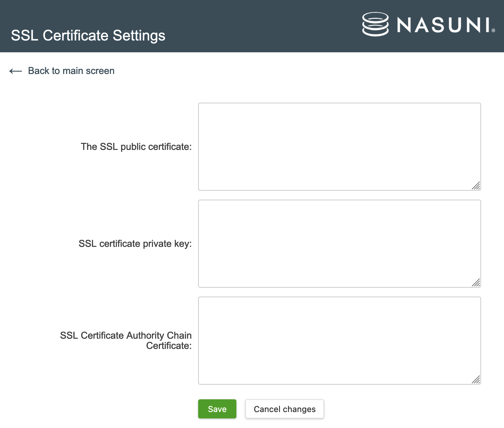Viewport: 504px width, 428px height.
Task: Grab the Authority Chain field resize handle
Action: point(476,380)
